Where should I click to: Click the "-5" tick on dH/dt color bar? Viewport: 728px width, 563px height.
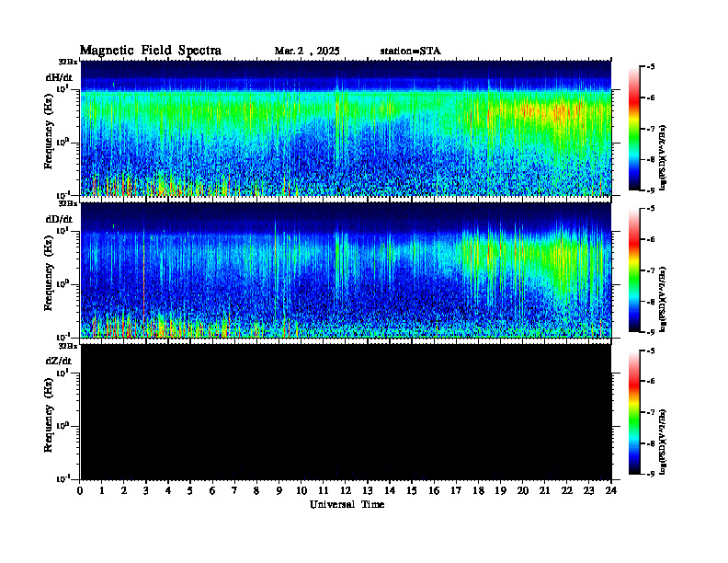(650, 67)
